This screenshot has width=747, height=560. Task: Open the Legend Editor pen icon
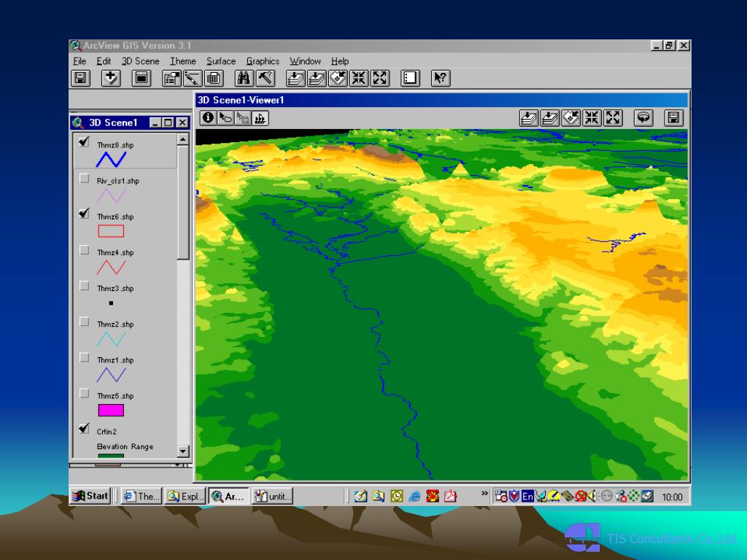click(x=193, y=78)
